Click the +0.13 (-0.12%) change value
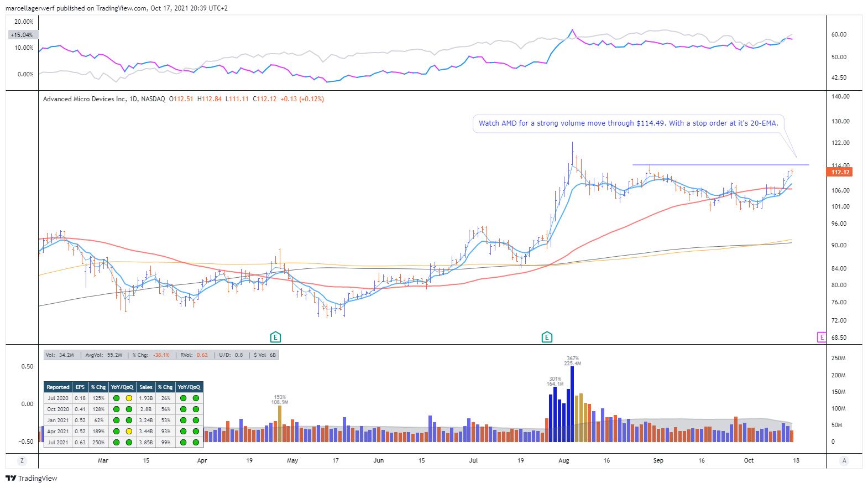This screenshot has height=488, width=868. pos(302,99)
